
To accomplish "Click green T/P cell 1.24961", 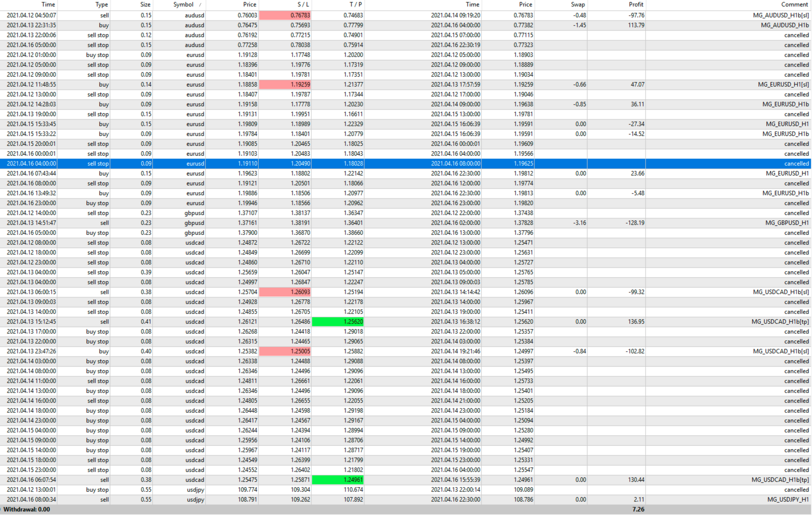I will pos(338,480).
